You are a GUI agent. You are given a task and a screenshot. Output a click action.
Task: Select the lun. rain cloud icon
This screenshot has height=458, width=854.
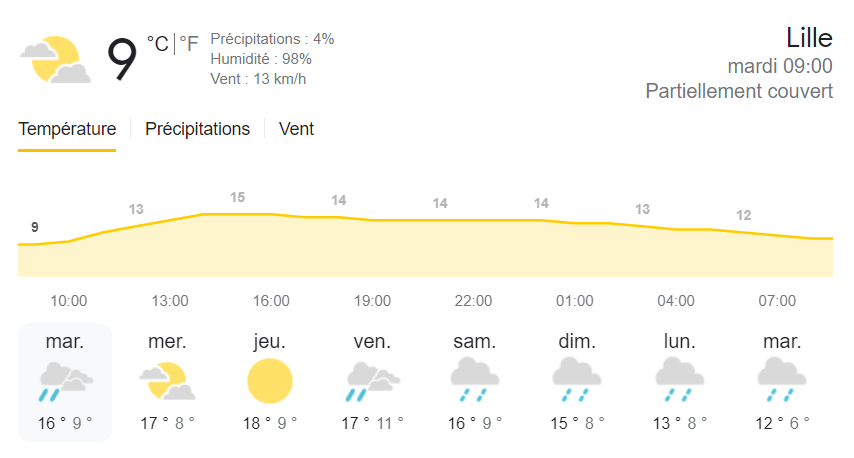tap(679, 380)
